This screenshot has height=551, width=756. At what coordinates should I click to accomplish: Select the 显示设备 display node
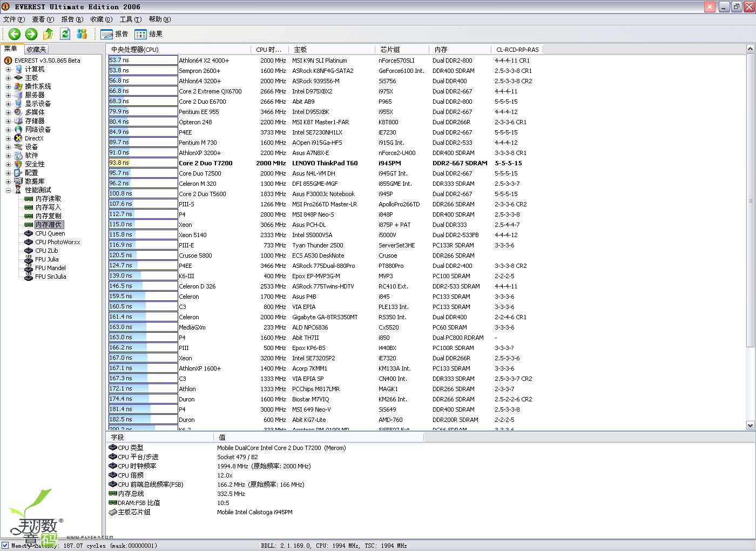38,104
